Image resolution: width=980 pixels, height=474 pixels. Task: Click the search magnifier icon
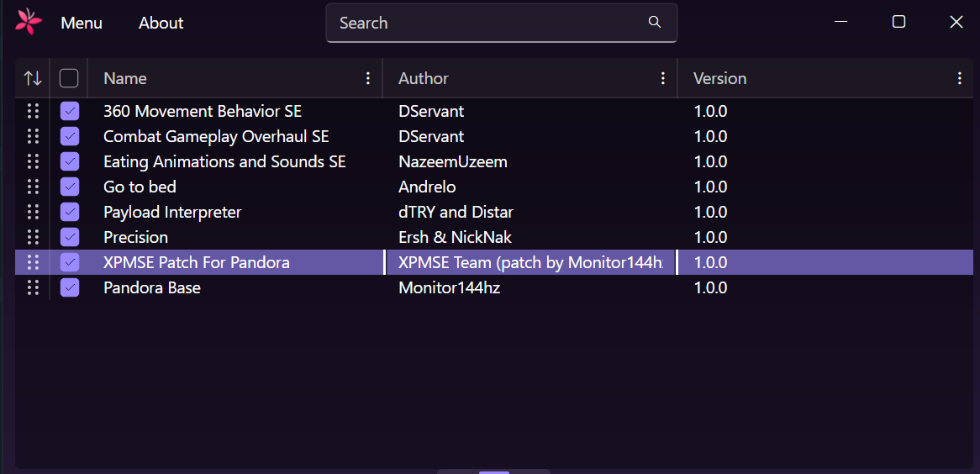655,23
